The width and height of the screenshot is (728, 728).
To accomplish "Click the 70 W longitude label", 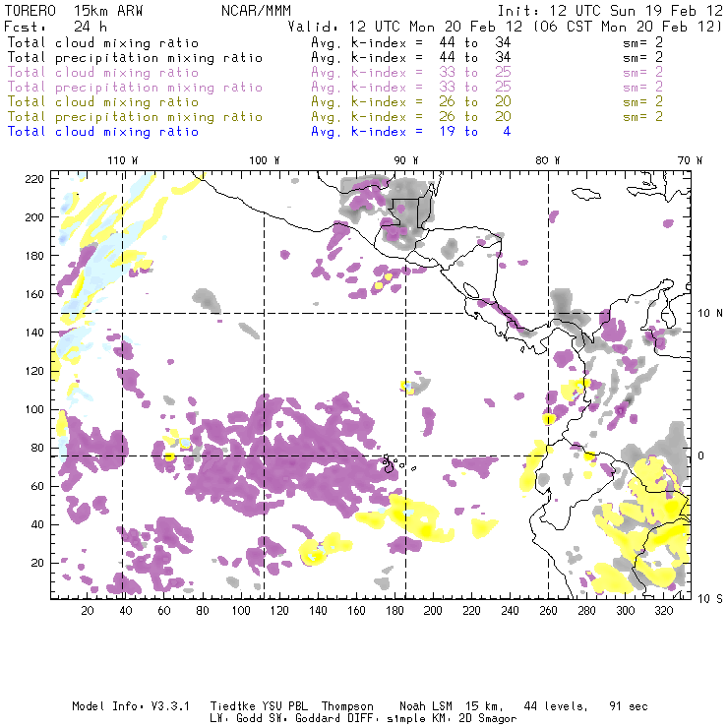I will 691,159.
